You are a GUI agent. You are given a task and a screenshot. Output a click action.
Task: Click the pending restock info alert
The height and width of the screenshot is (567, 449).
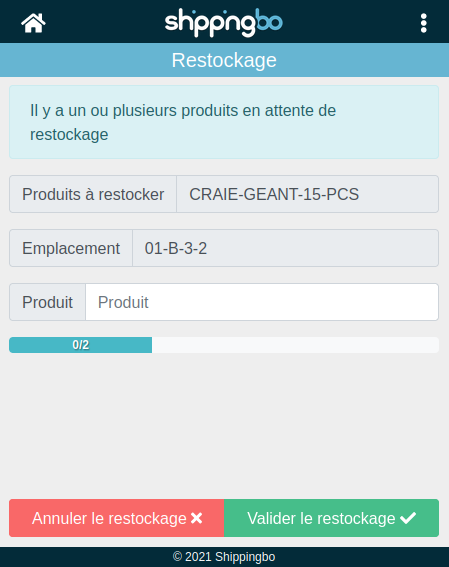click(x=224, y=122)
